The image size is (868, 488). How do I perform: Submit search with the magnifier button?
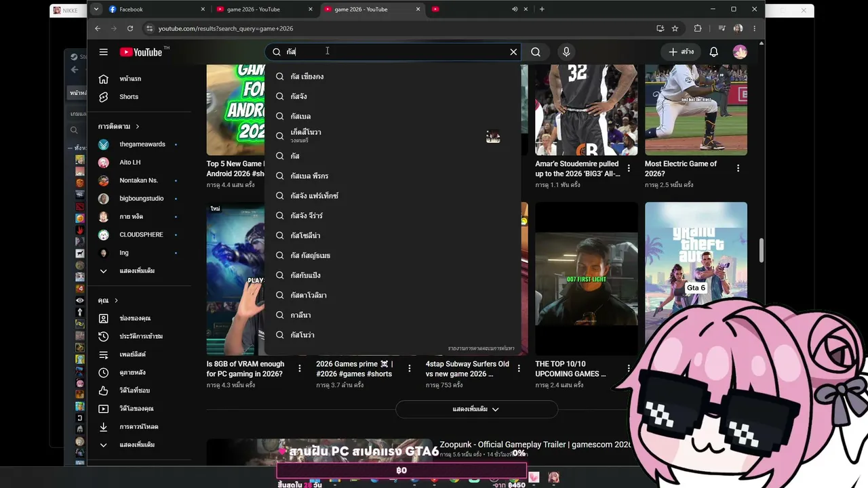[536, 52]
